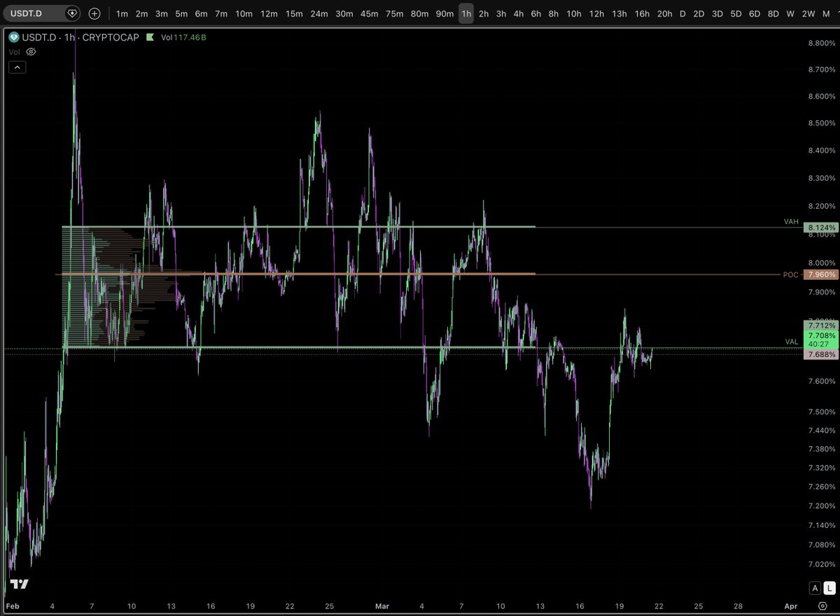Select the 2D timeframe
Image resolution: width=840 pixels, height=616 pixels.
click(x=699, y=14)
